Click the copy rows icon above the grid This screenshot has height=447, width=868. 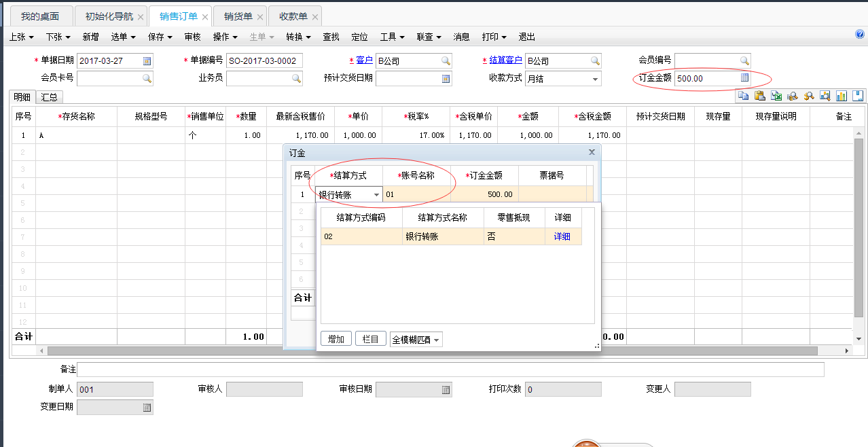744,96
